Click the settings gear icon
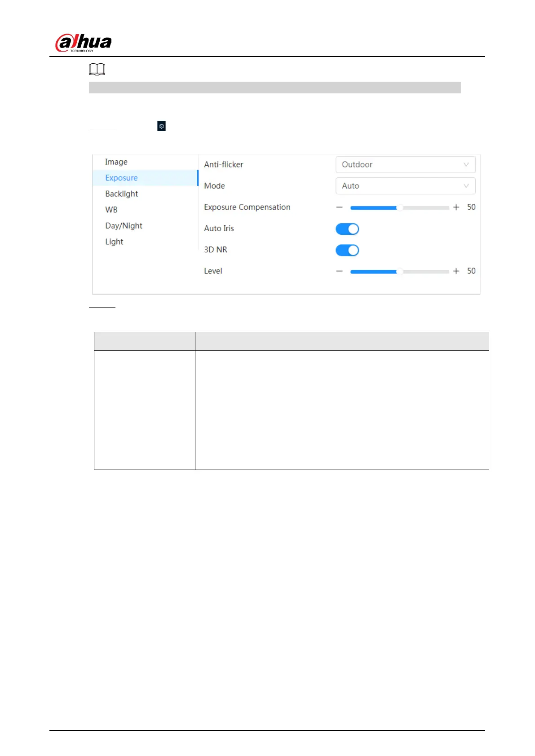 pyautogui.click(x=161, y=126)
